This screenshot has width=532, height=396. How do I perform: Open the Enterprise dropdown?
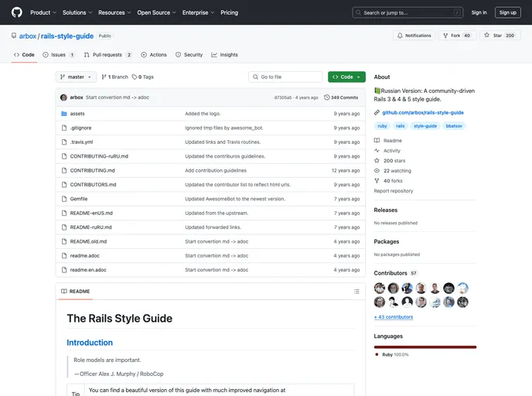pyautogui.click(x=198, y=12)
